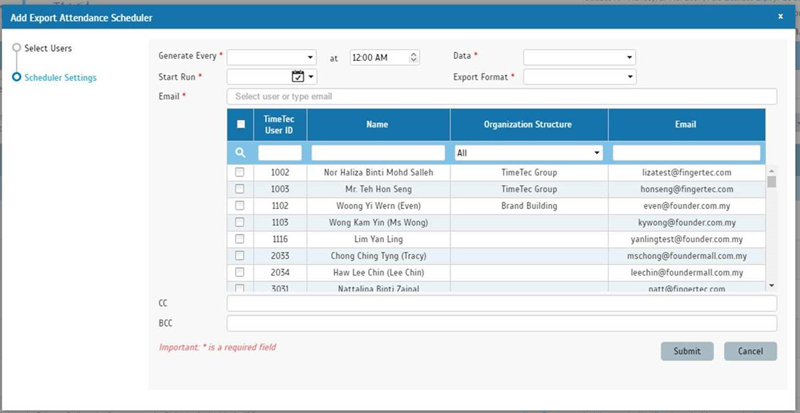Click the user ID 2033 cell
The image size is (800, 413).
[280, 255]
